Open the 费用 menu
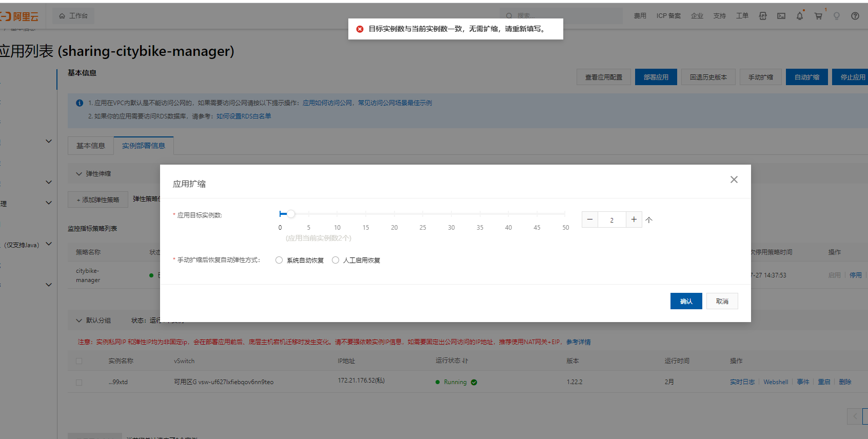 [640, 16]
